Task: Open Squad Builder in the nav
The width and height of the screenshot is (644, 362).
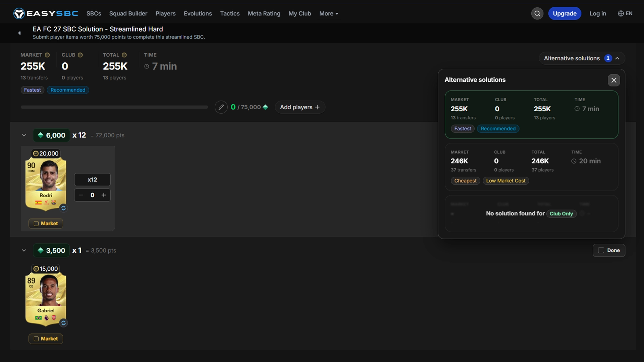Action: pyautogui.click(x=128, y=13)
